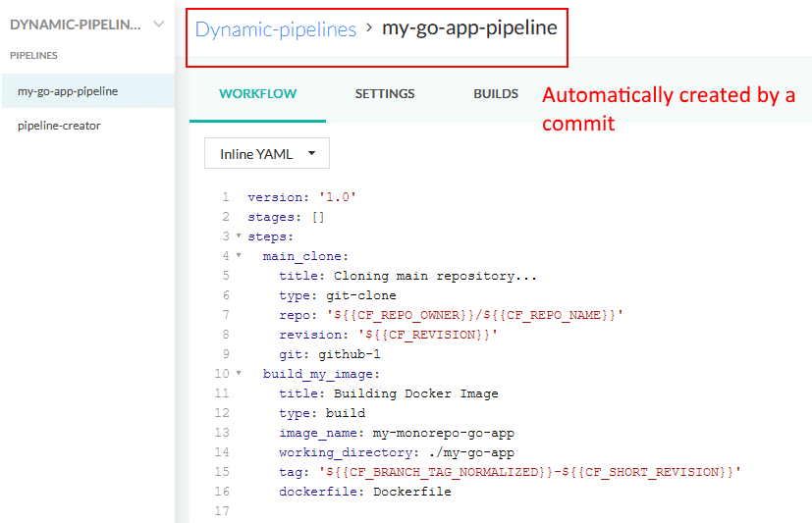Image resolution: width=812 pixels, height=523 pixels.
Task: Open the SETTINGS tab
Action: tap(385, 94)
